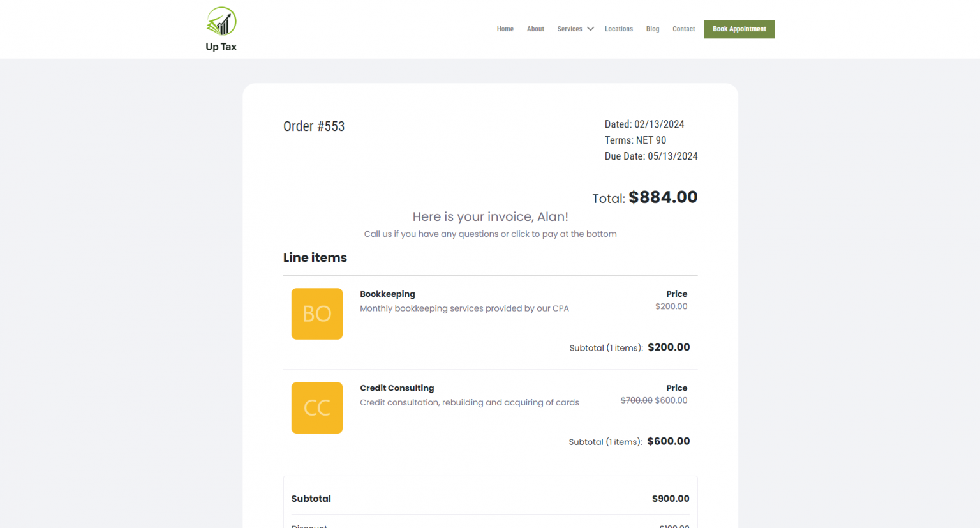Click the $884.00 total amount
Image resolution: width=980 pixels, height=528 pixels.
663,197
